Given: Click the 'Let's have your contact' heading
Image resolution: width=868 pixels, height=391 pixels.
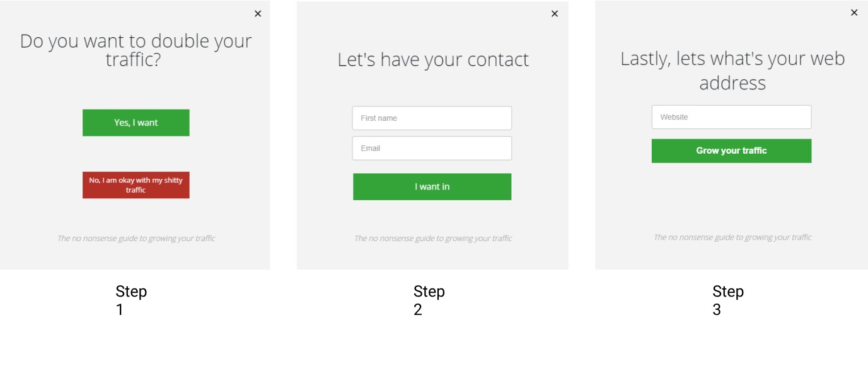Looking at the screenshot, I should pos(433,60).
